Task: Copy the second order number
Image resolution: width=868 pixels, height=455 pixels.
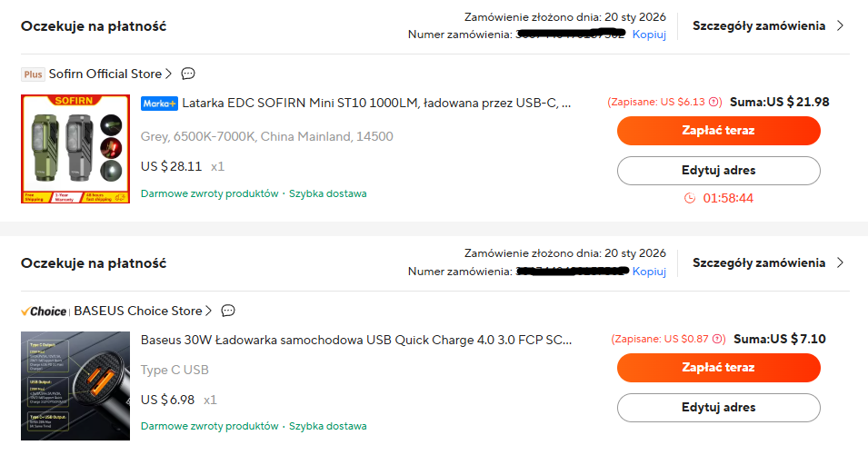Action: (x=650, y=272)
